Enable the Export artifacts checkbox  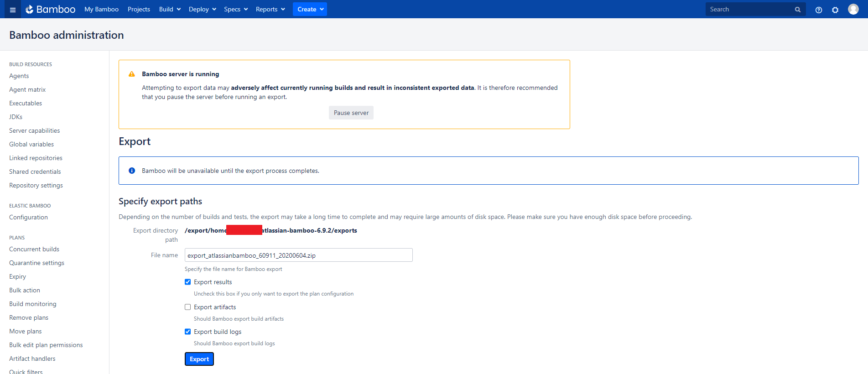click(187, 307)
